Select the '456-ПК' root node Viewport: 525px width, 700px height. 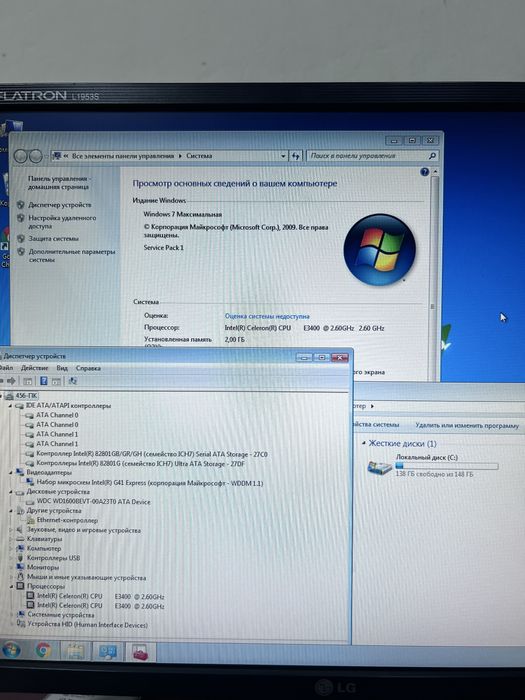point(26,396)
